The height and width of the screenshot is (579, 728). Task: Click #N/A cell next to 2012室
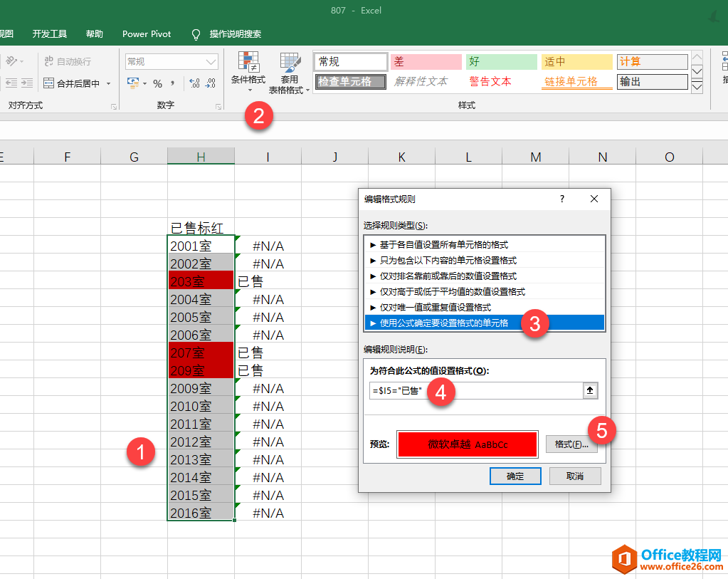click(268, 442)
